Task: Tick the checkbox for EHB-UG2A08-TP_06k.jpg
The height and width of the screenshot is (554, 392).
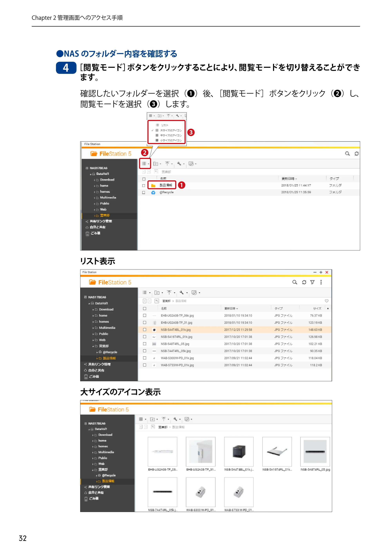Action: click(x=145, y=315)
